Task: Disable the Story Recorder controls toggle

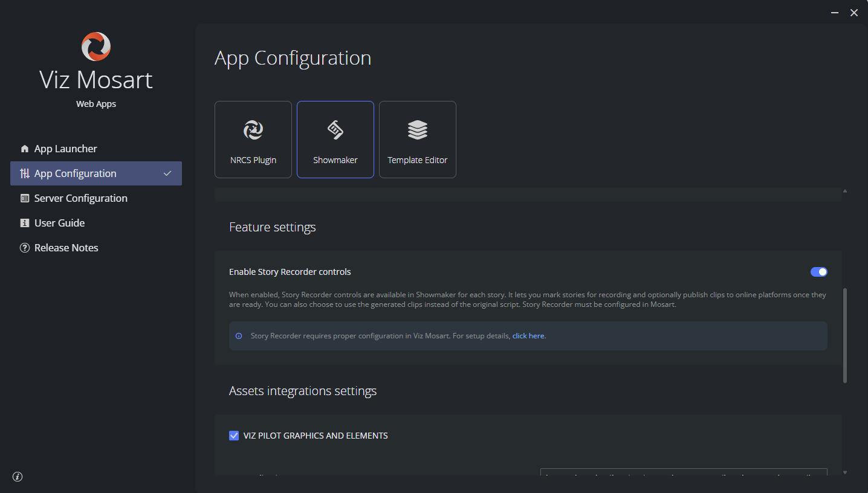Action: [x=819, y=272]
